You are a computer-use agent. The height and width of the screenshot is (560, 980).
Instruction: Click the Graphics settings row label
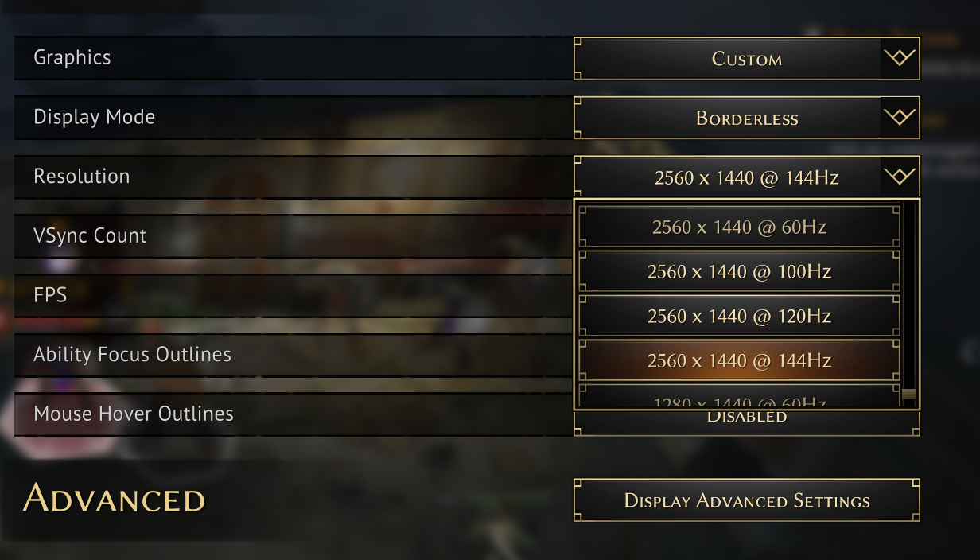pyautogui.click(x=72, y=57)
